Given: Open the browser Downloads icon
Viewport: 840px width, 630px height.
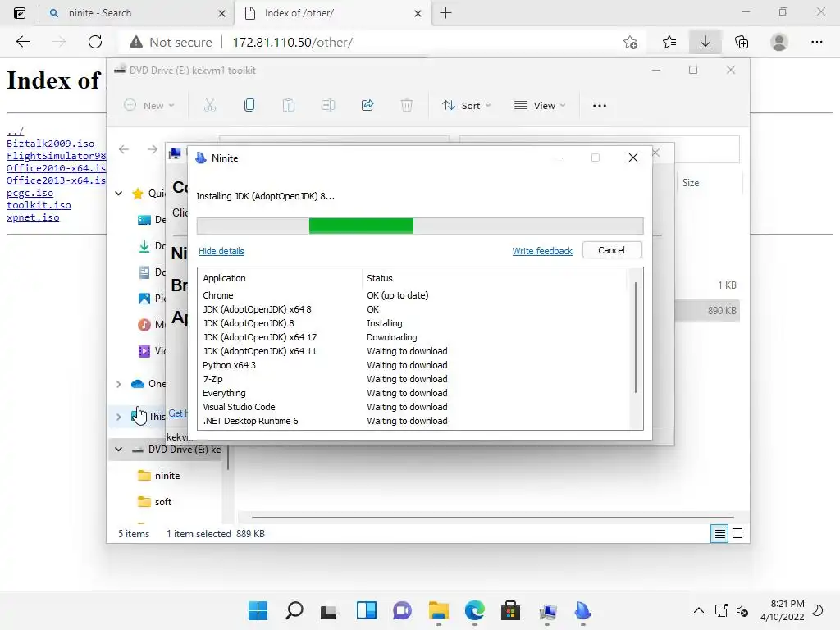Looking at the screenshot, I should point(705,42).
